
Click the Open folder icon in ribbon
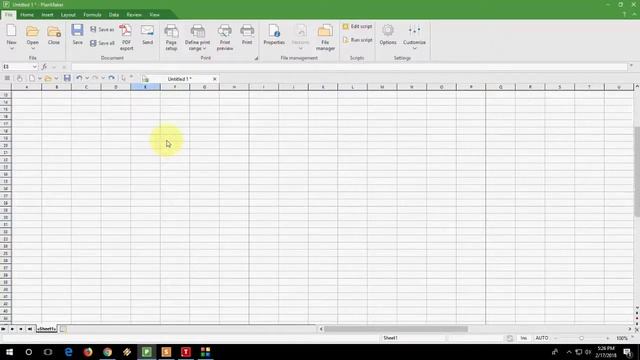pos(32,31)
